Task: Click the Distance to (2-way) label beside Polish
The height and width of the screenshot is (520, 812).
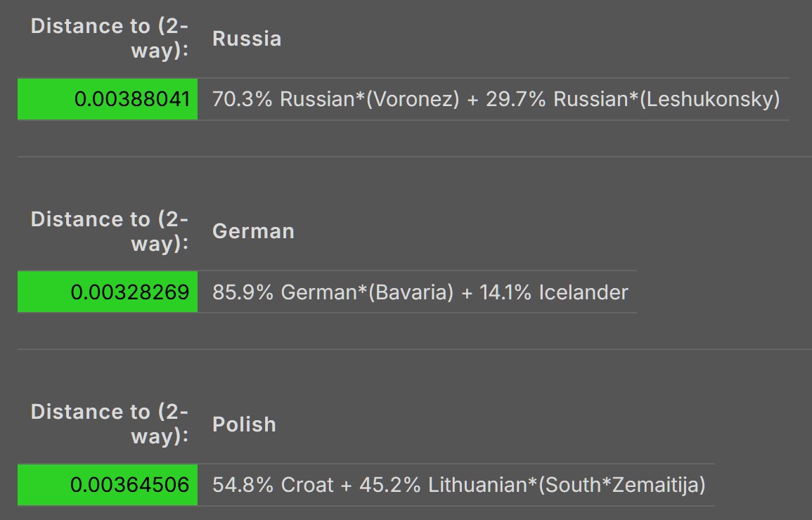Action: [x=109, y=424]
